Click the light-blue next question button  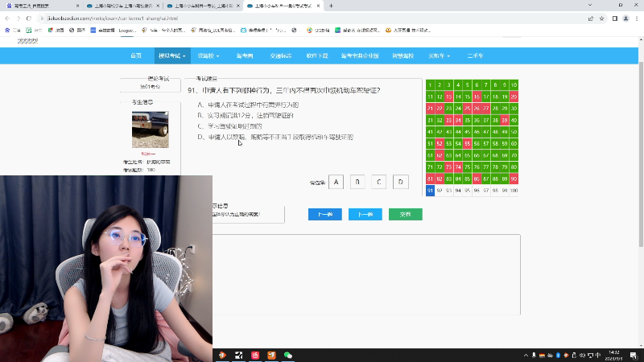point(365,214)
